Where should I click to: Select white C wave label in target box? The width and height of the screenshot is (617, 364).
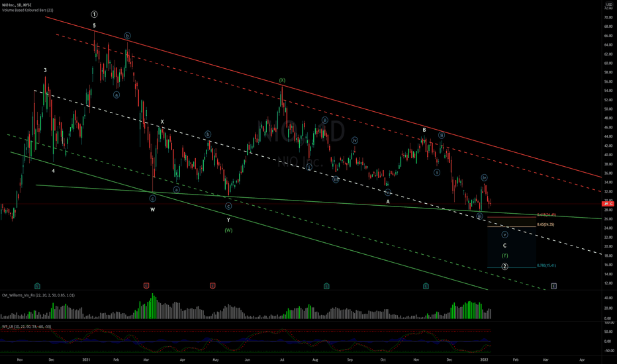[x=504, y=246]
